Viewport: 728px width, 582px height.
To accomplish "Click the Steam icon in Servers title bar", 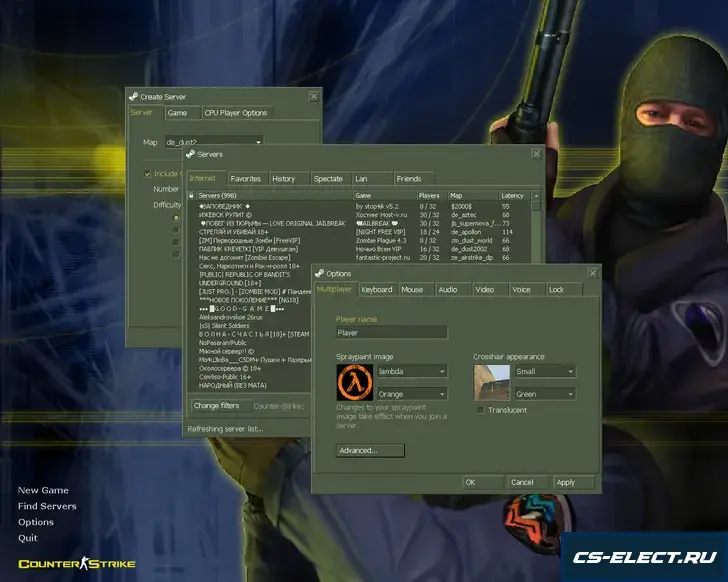I will (190, 154).
